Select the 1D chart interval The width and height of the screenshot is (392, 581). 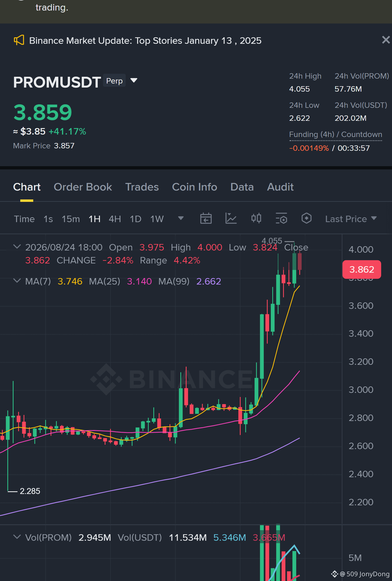(136, 219)
